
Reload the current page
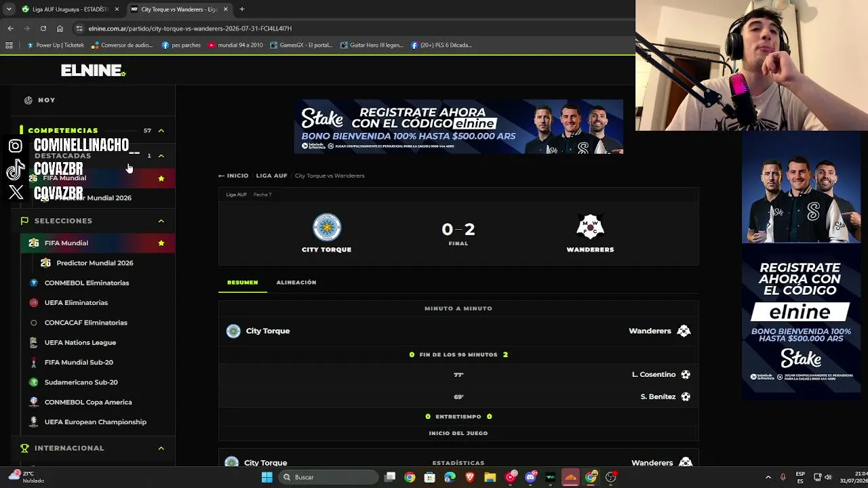(43, 28)
